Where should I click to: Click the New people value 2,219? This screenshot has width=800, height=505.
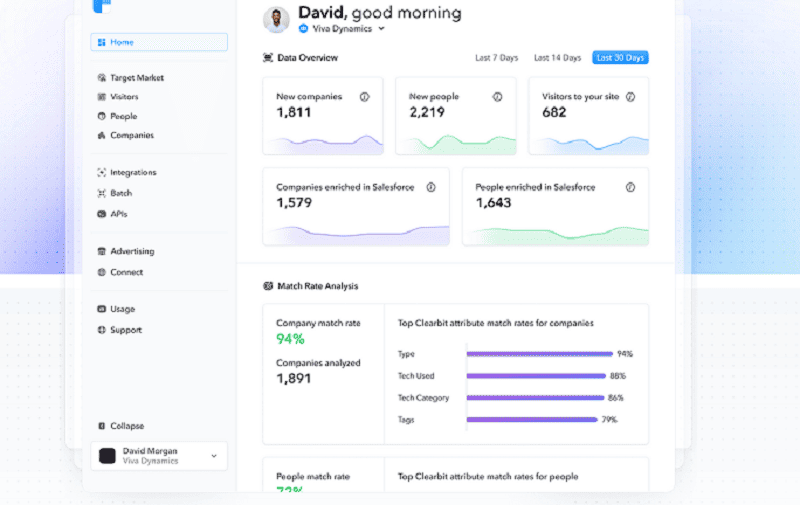427,112
